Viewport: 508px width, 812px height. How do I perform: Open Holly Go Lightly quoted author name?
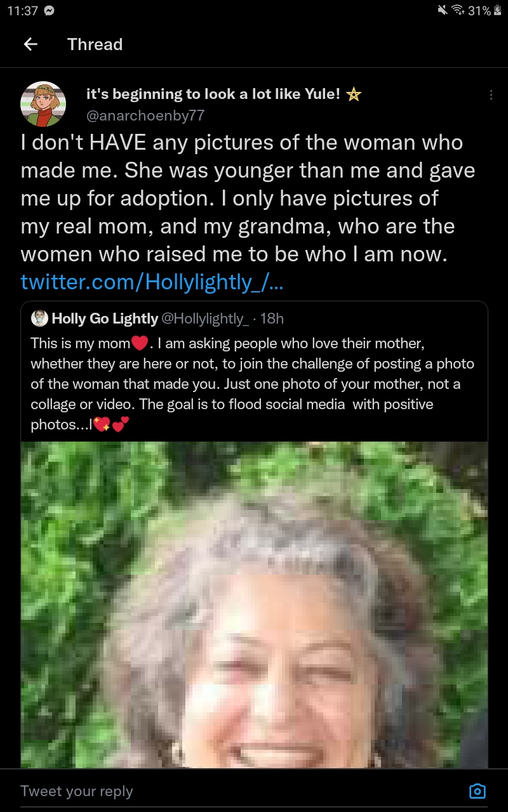(105, 318)
